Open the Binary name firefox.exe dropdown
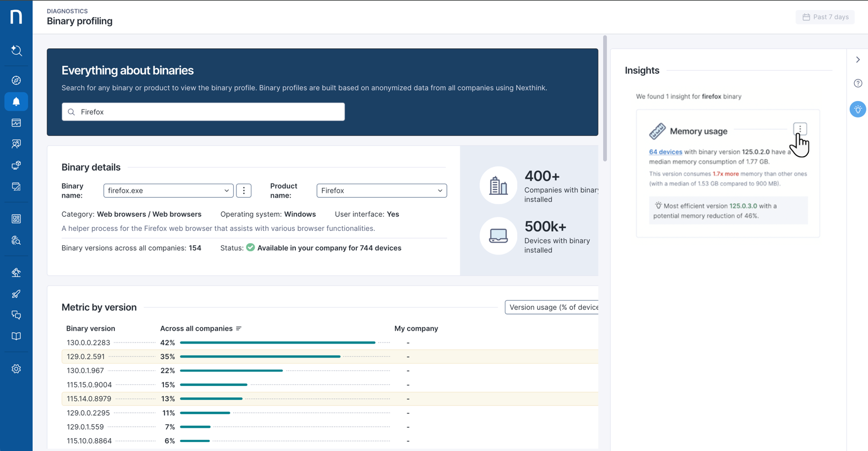 coord(168,191)
